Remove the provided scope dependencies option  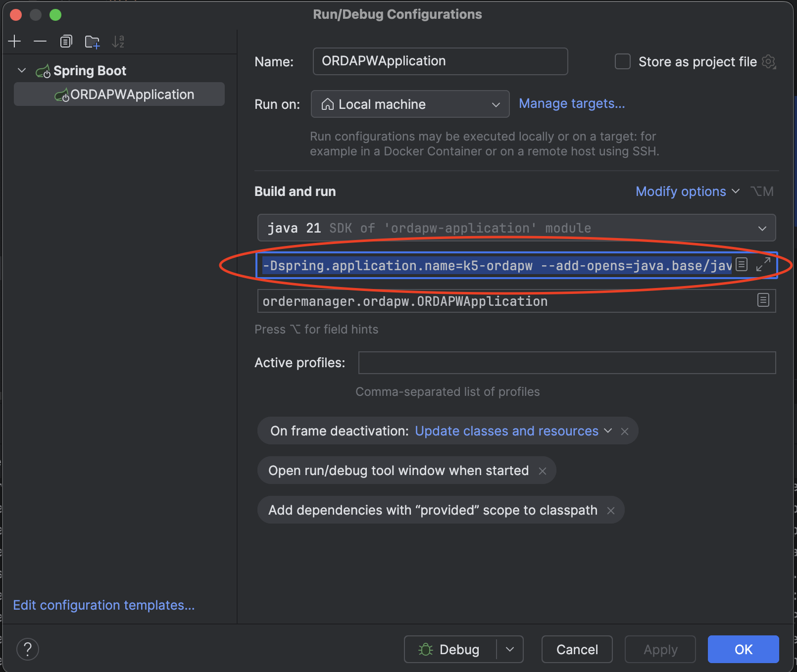[x=611, y=510]
